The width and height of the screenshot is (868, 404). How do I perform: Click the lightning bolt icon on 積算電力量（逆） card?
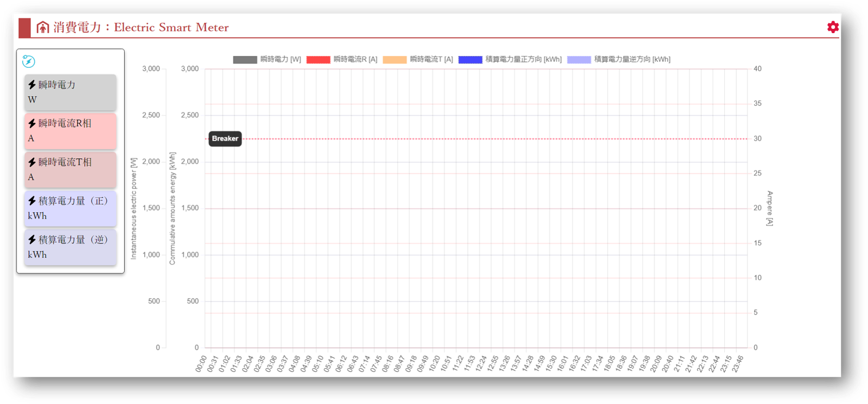(x=32, y=239)
